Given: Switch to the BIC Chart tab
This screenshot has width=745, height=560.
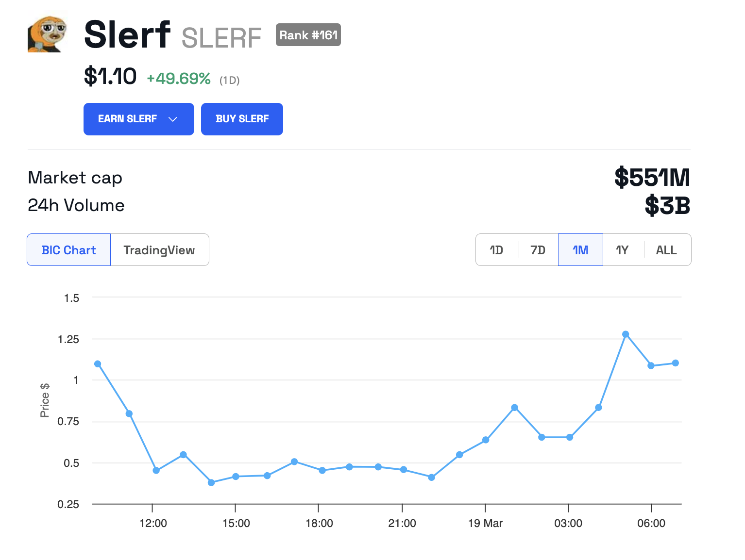Looking at the screenshot, I should point(69,250).
